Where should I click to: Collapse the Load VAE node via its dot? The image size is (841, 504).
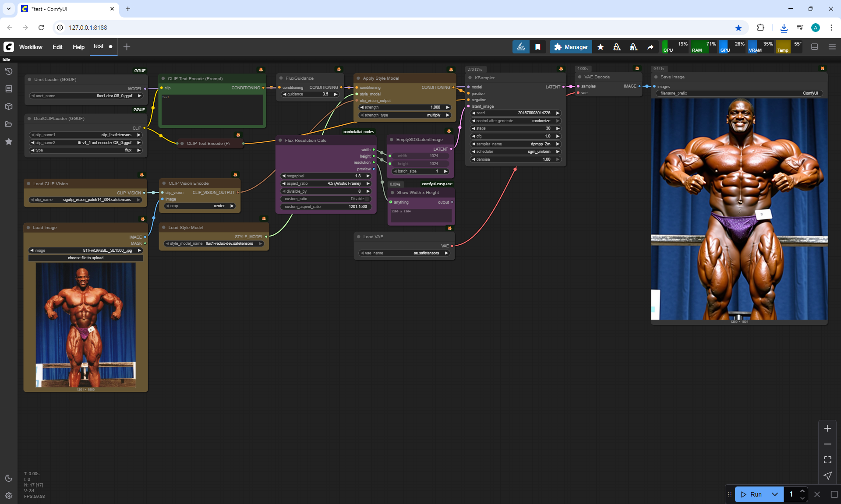tap(358, 237)
